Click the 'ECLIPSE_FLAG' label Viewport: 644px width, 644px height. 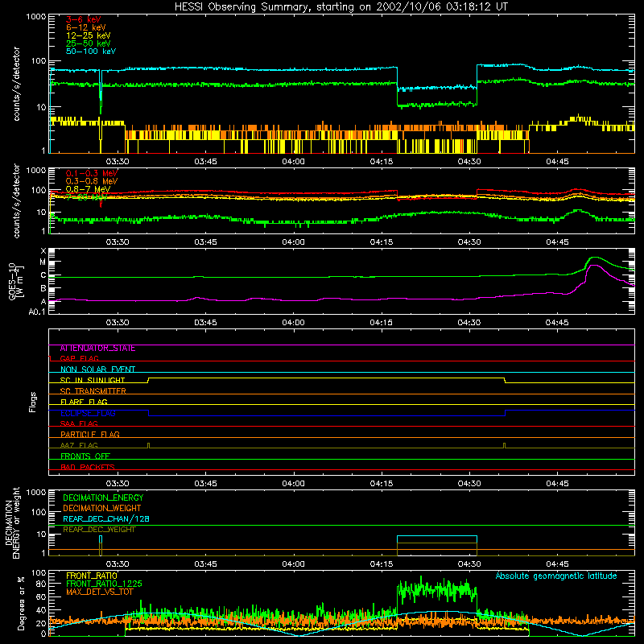pyautogui.click(x=88, y=413)
